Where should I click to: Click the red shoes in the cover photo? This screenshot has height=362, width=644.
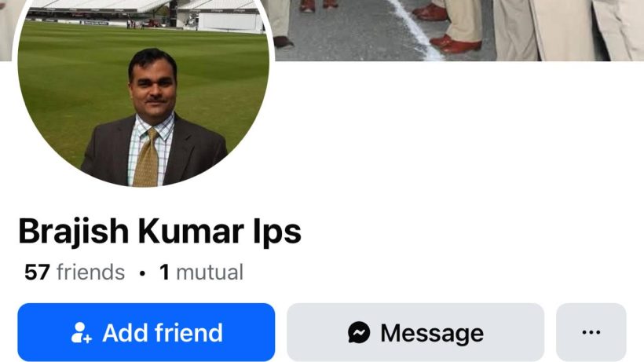click(x=455, y=43)
